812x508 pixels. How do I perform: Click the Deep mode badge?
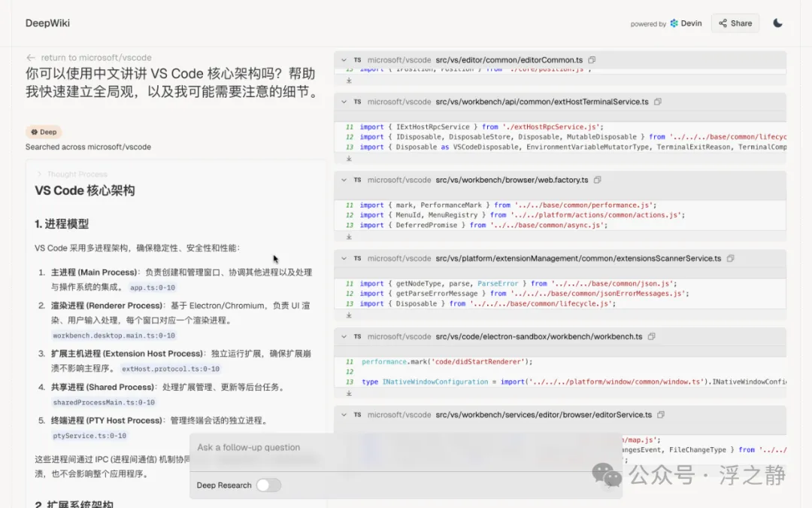[44, 132]
